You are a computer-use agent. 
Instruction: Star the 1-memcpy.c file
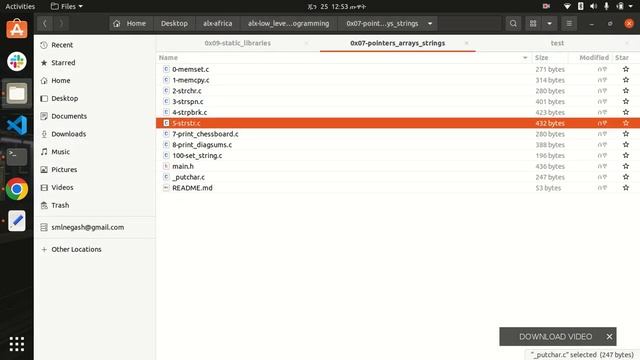[x=626, y=80]
